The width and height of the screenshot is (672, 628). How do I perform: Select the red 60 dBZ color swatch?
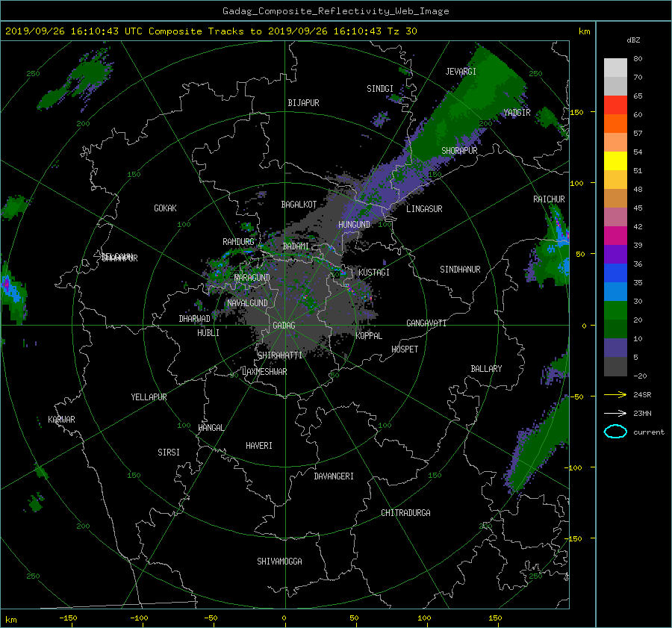[x=615, y=105]
